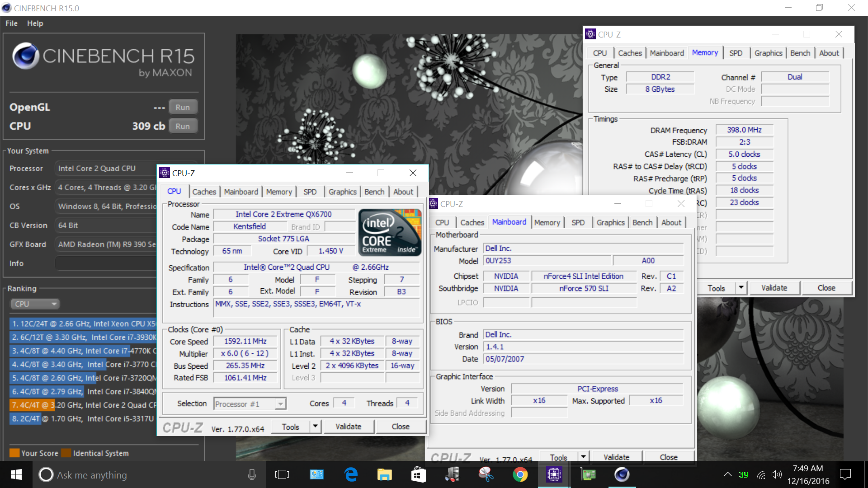Click BIOS date 05/07/2007 field

click(x=584, y=359)
